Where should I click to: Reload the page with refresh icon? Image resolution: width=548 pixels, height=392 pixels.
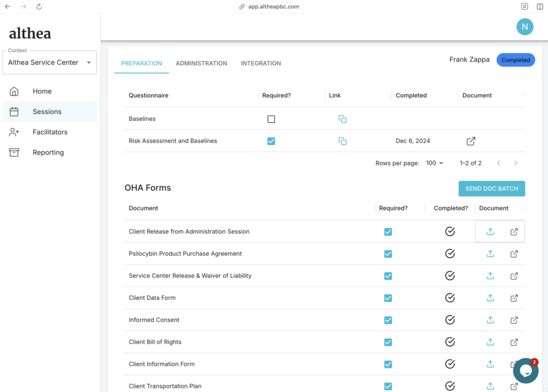[x=39, y=6]
